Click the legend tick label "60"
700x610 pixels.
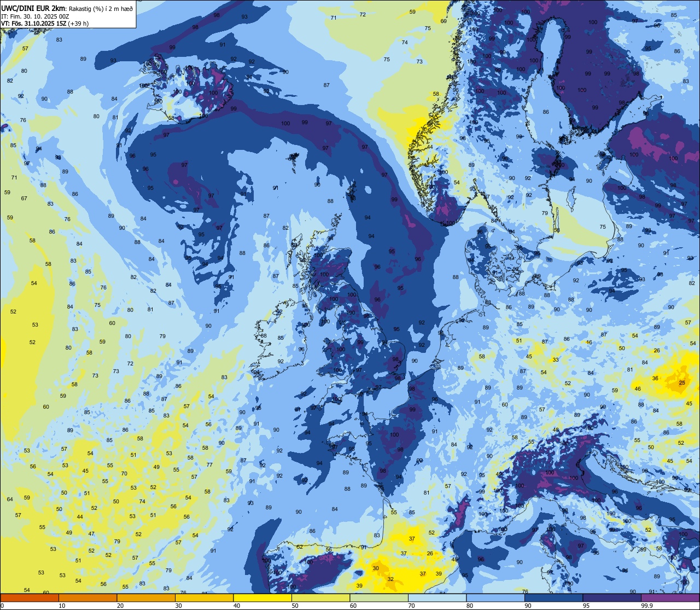353,606
